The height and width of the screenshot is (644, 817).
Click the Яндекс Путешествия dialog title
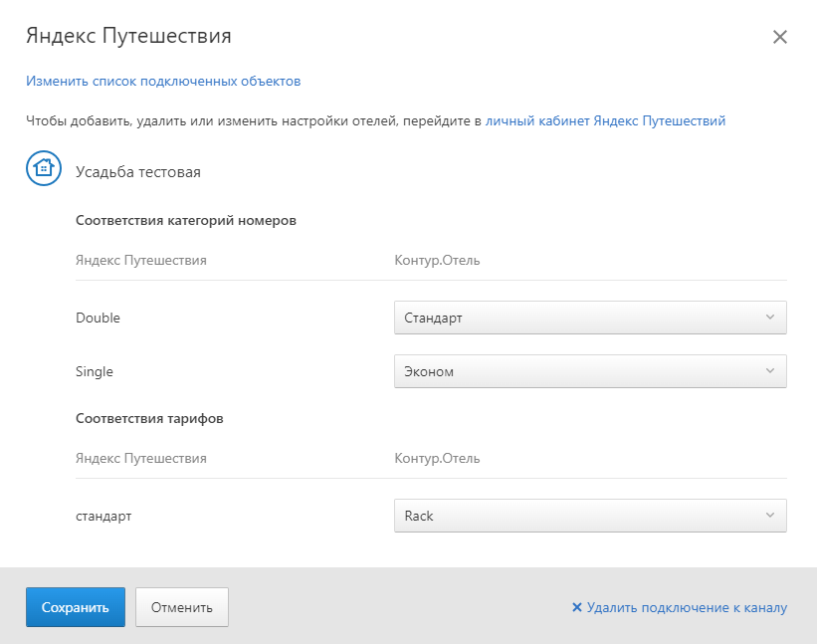(128, 36)
